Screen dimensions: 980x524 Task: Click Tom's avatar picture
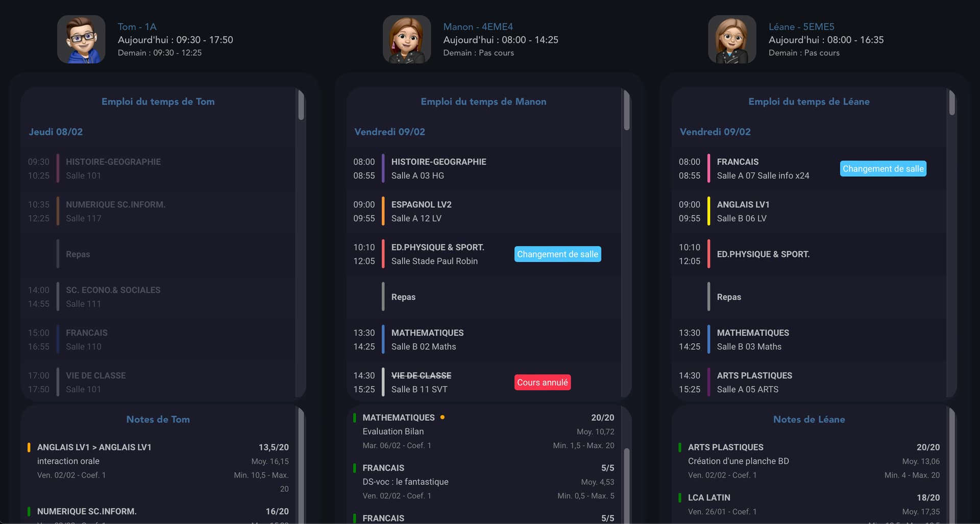click(81, 39)
